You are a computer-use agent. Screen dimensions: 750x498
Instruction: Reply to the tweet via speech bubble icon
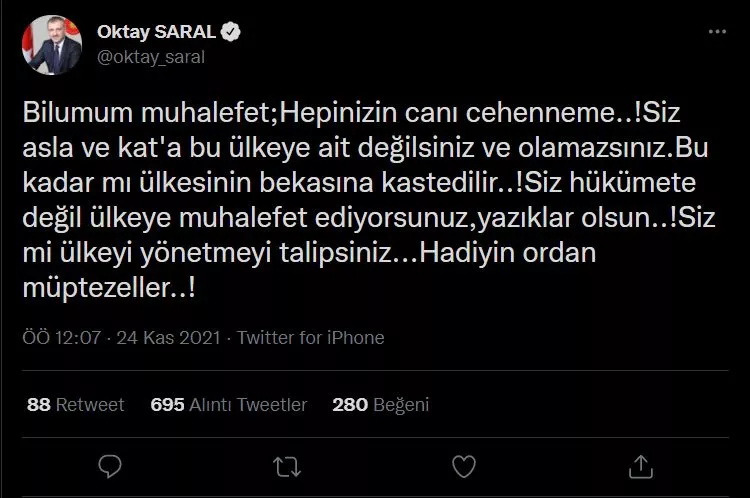coord(111,466)
